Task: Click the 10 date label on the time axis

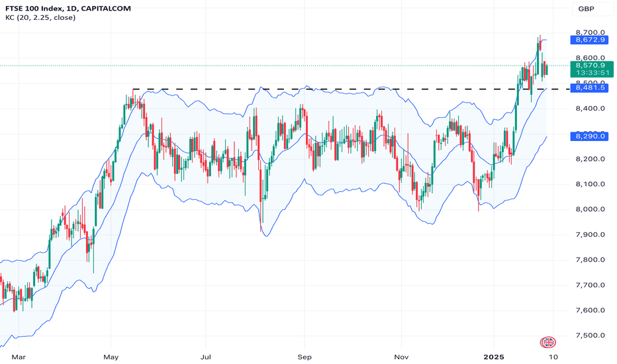Action: (x=553, y=357)
